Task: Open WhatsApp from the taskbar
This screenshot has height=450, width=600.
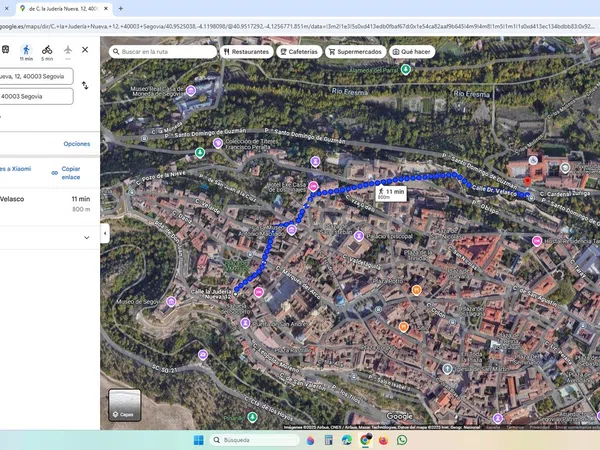Action: [402, 440]
